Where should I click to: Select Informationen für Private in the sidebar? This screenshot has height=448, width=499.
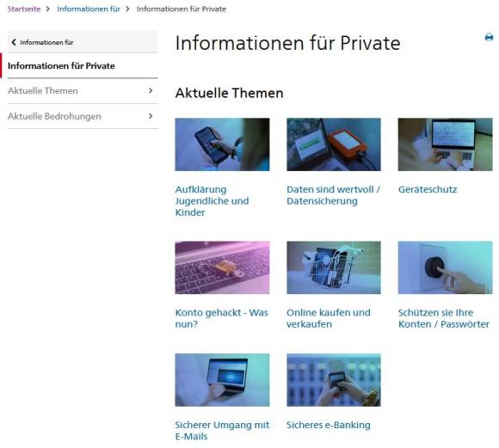(61, 66)
